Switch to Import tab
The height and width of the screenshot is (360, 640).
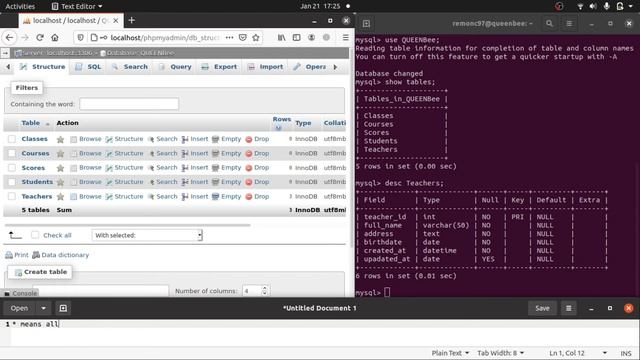(x=266, y=67)
